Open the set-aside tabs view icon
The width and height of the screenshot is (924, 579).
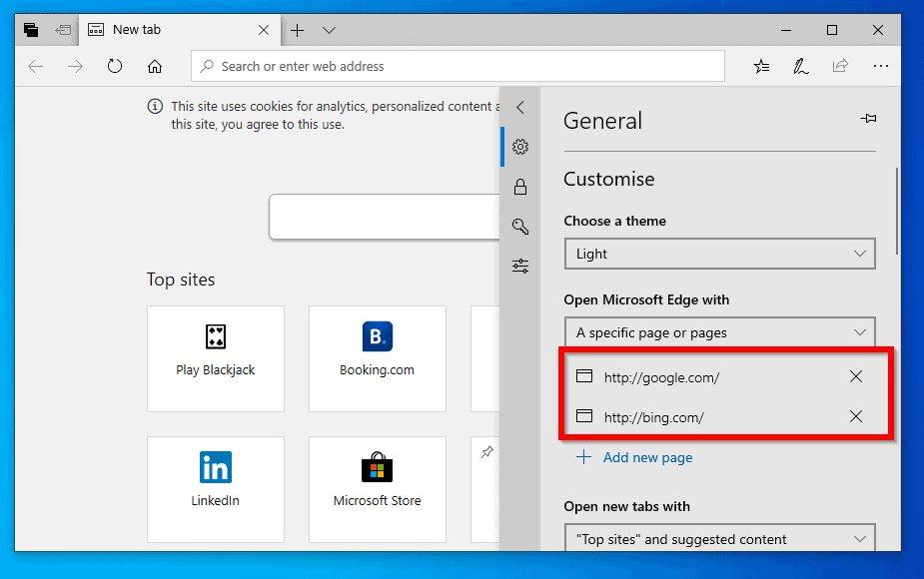(31, 30)
